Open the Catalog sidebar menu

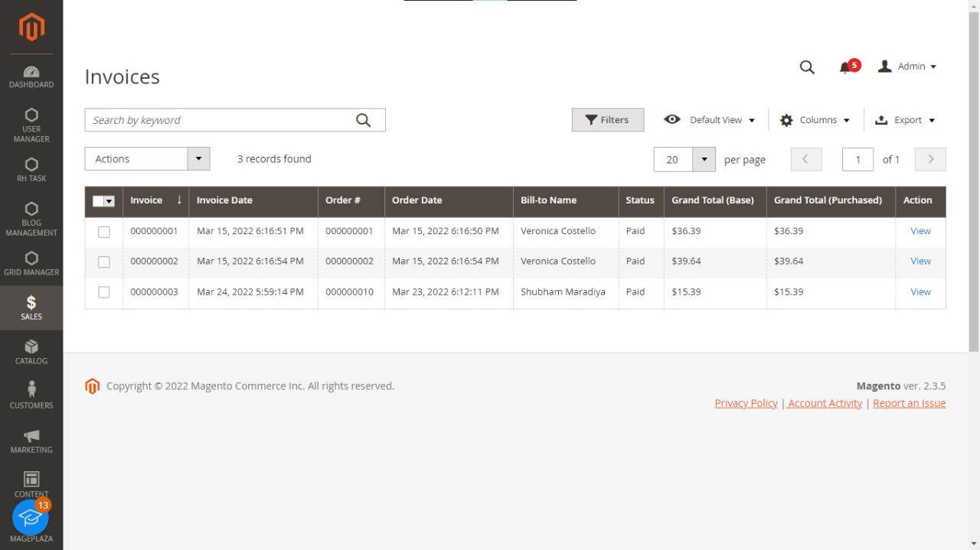coord(31,352)
